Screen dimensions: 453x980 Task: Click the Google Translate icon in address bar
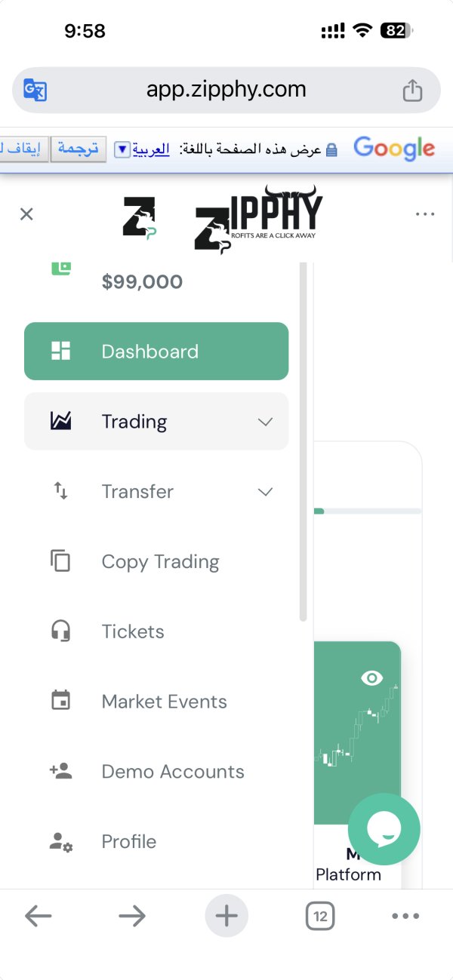pyautogui.click(x=35, y=91)
